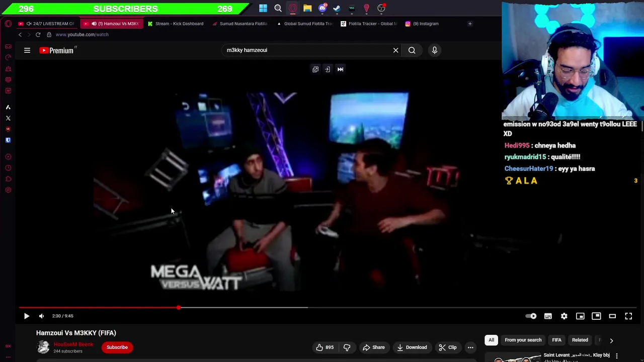The image size is (644, 362).
Task: Open the Windows Start menu
Action: click(263, 8)
